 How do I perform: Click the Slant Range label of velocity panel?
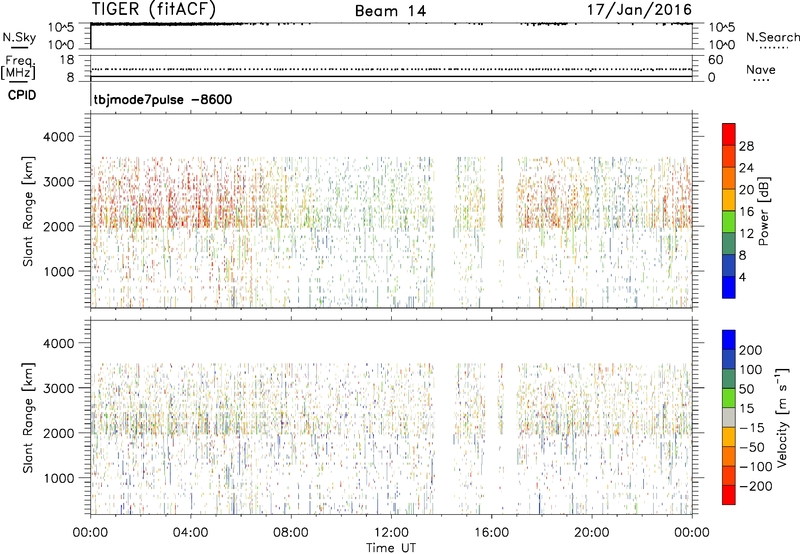[28, 418]
